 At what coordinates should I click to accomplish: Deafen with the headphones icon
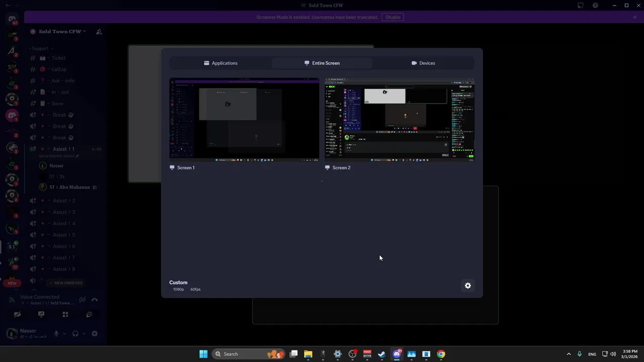pyautogui.click(x=75, y=333)
